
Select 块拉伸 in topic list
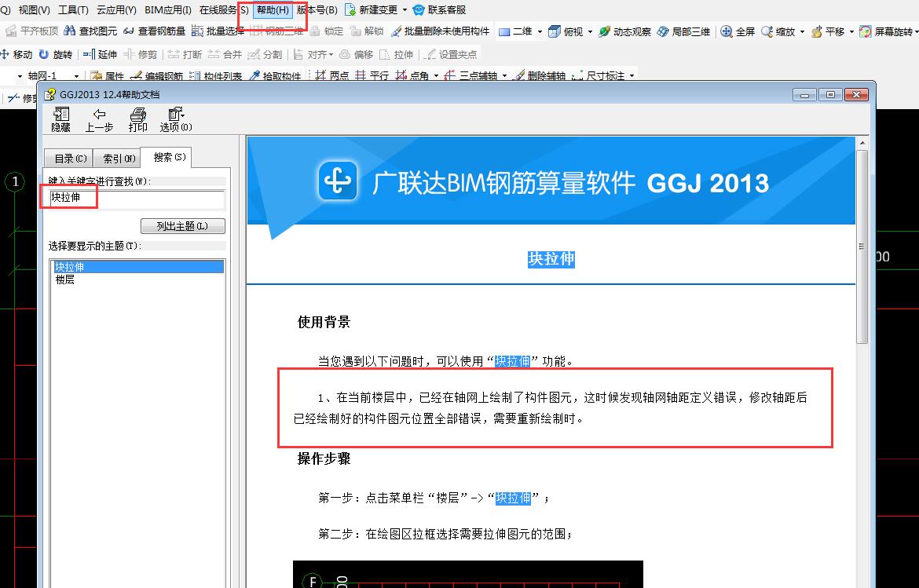point(139,266)
